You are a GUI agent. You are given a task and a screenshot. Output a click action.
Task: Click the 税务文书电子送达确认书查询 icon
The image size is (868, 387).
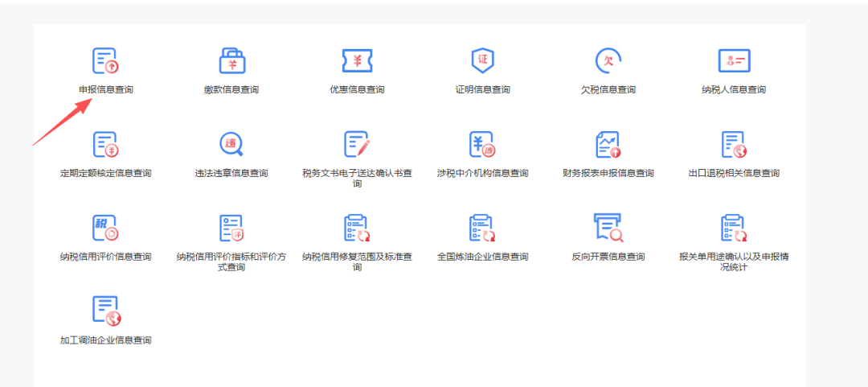(x=357, y=145)
